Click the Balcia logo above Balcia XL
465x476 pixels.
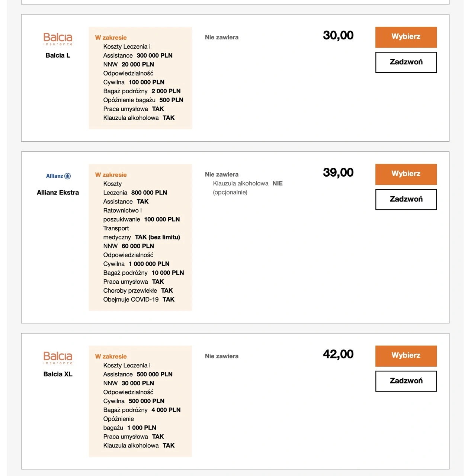pos(58,358)
